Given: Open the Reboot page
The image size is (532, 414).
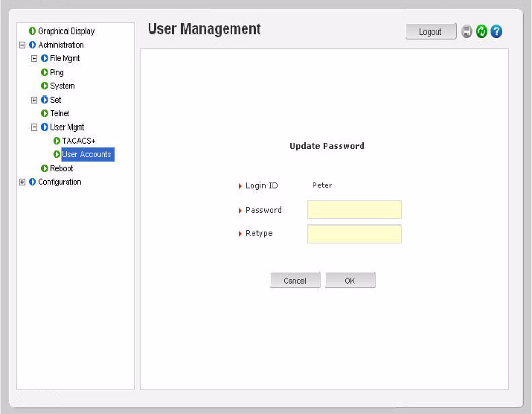Looking at the screenshot, I should coord(62,168).
